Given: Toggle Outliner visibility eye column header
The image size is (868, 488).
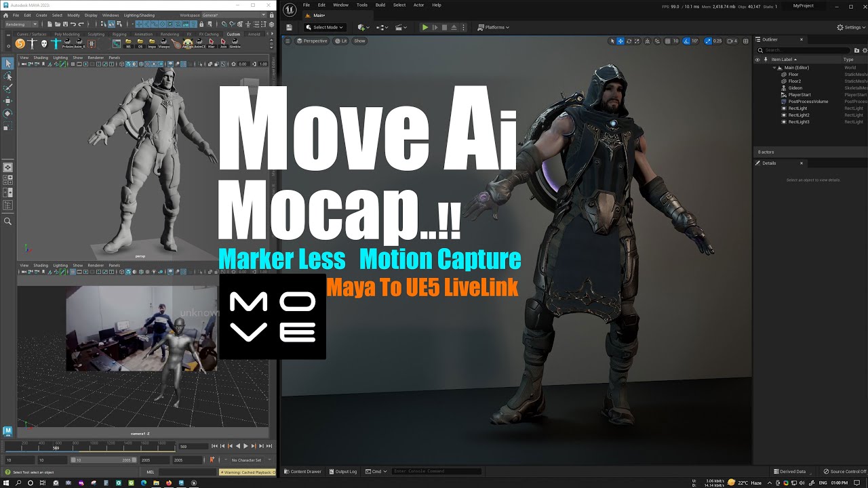Looking at the screenshot, I should coord(757,60).
